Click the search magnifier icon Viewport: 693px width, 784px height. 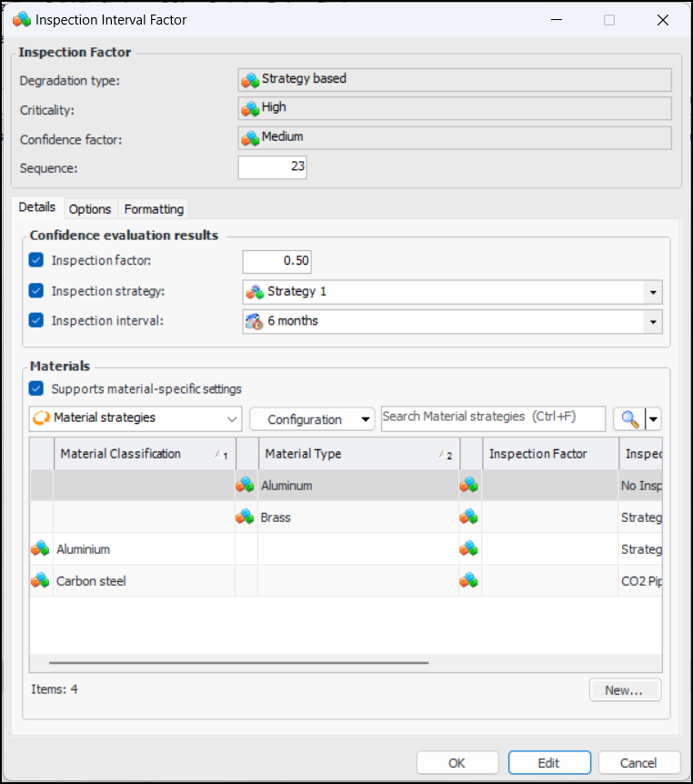628,419
